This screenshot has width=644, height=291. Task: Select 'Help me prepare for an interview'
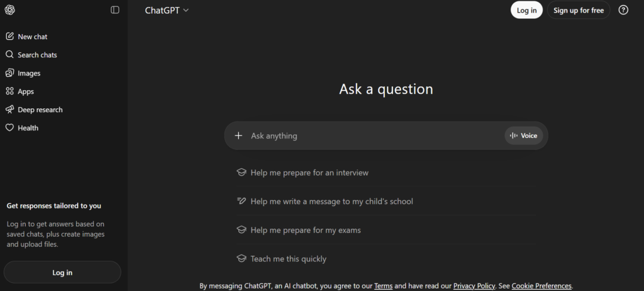pos(309,173)
